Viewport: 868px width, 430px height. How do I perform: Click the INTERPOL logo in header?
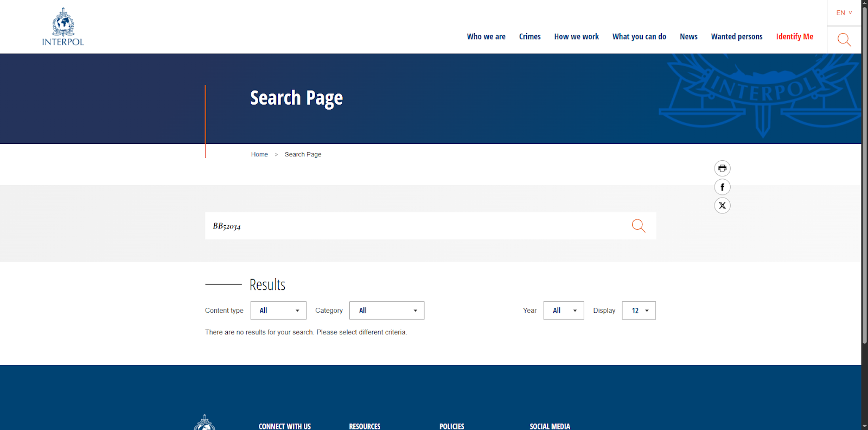coord(63,27)
